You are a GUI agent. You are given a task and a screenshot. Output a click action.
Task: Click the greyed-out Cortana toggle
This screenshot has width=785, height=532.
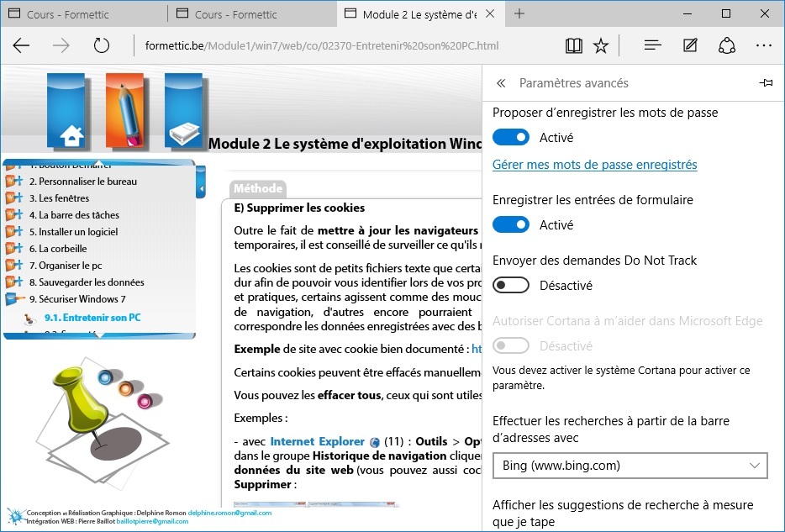(x=511, y=345)
